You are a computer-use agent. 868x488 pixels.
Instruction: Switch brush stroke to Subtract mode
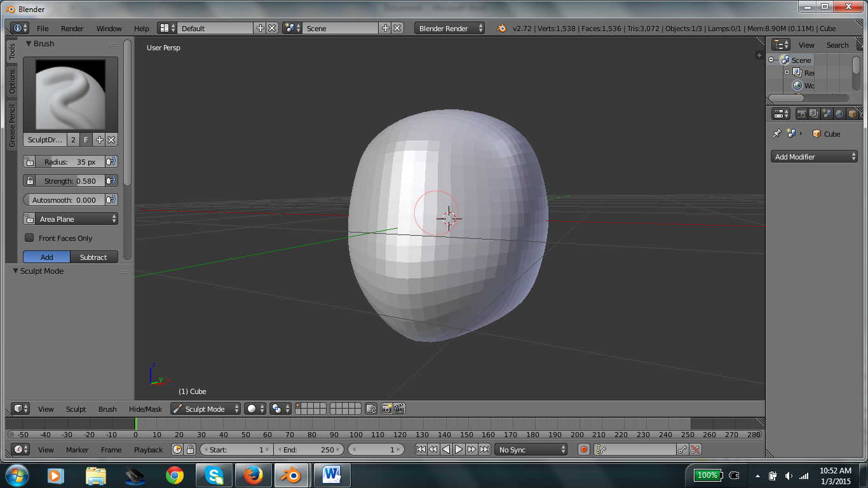[x=94, y=257]
